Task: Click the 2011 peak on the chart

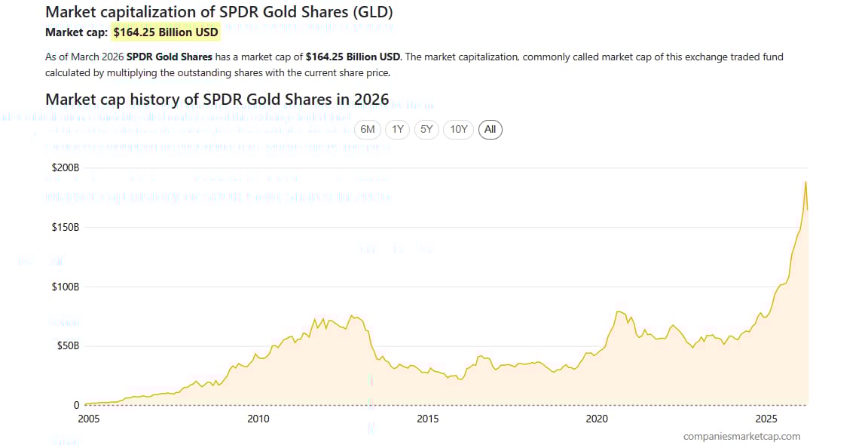Action: (x=351, y=317)
